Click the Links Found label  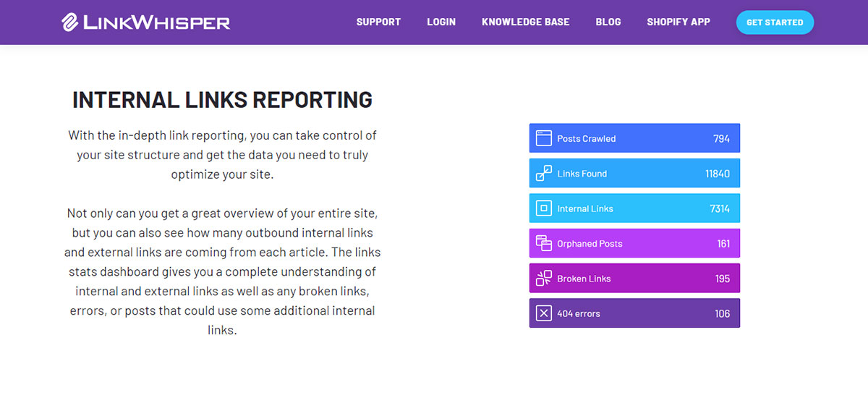click(x=582, y=174)
